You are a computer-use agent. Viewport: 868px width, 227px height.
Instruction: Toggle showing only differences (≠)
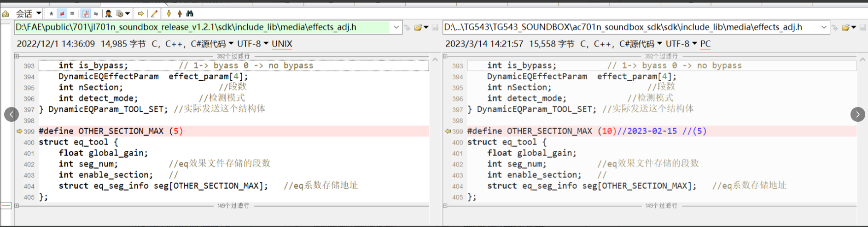62,14
